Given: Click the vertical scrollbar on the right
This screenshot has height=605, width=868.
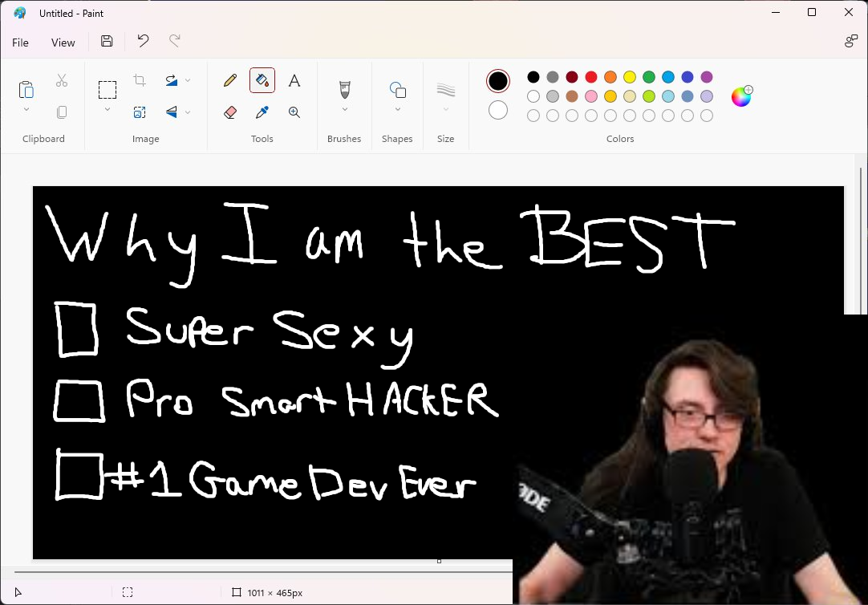Looking at the screenshot, I should (x=860, y=241).
